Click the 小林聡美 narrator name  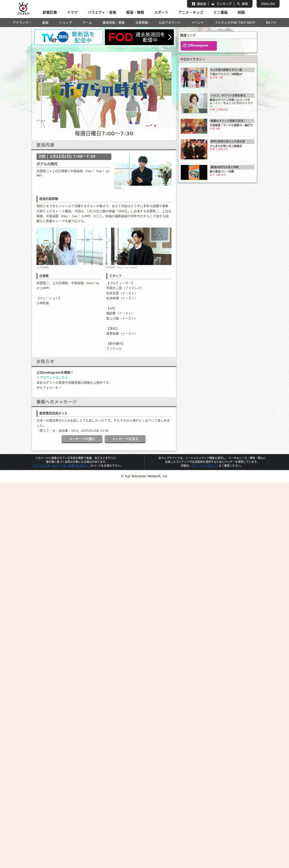pyautogui.click(x=43, y=303)
